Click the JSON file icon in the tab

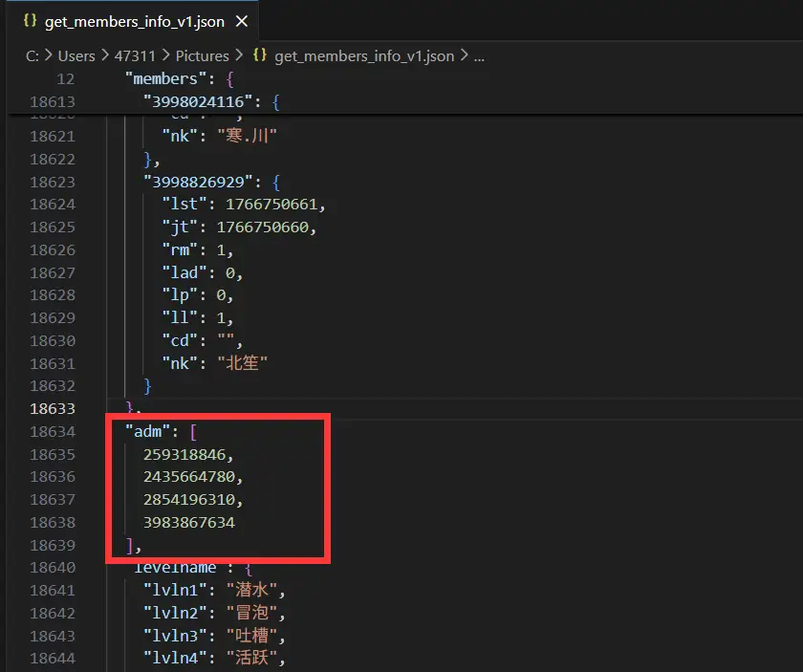point(30,22)
